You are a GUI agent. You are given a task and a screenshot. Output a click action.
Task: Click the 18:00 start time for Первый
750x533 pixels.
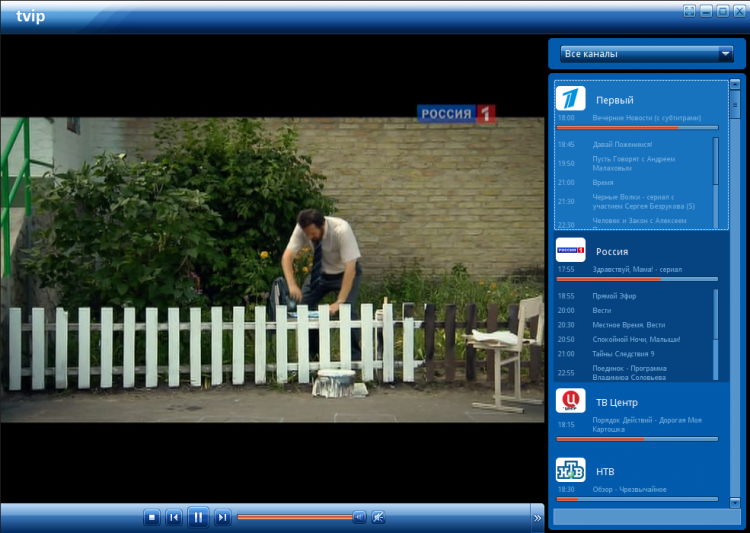click(x=566, y=118)
